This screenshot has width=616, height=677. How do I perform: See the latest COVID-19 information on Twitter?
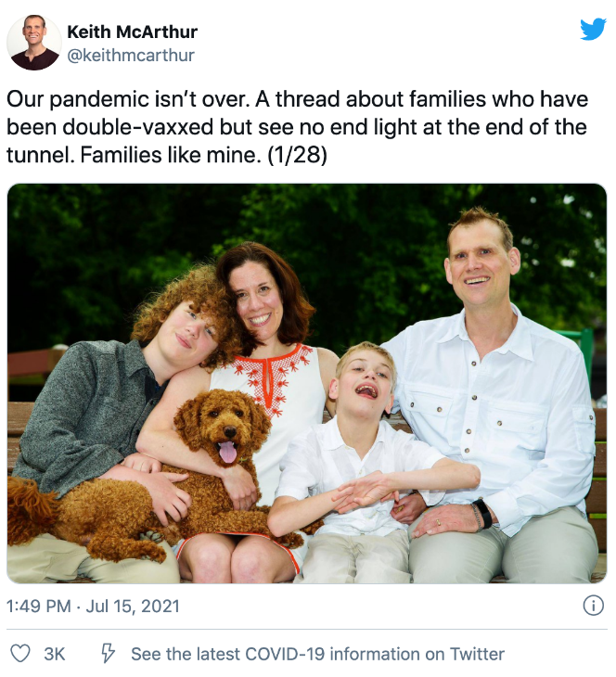coord(317,654)
